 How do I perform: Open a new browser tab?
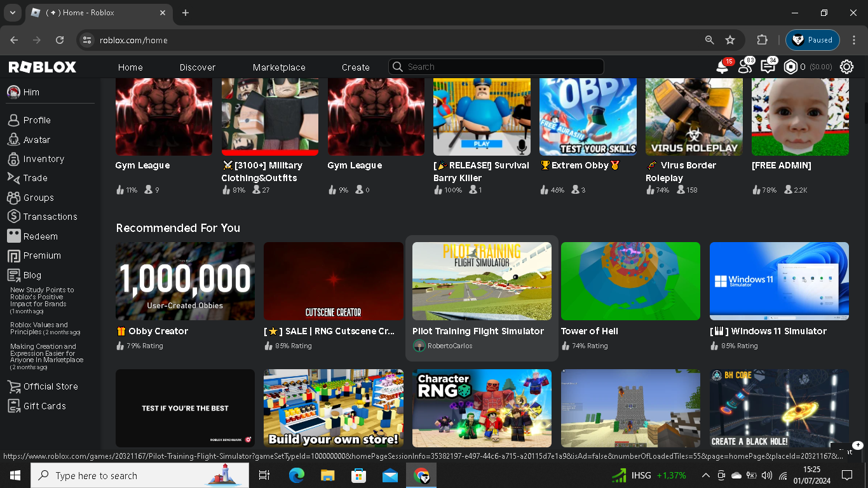click(x=186, y=13)
